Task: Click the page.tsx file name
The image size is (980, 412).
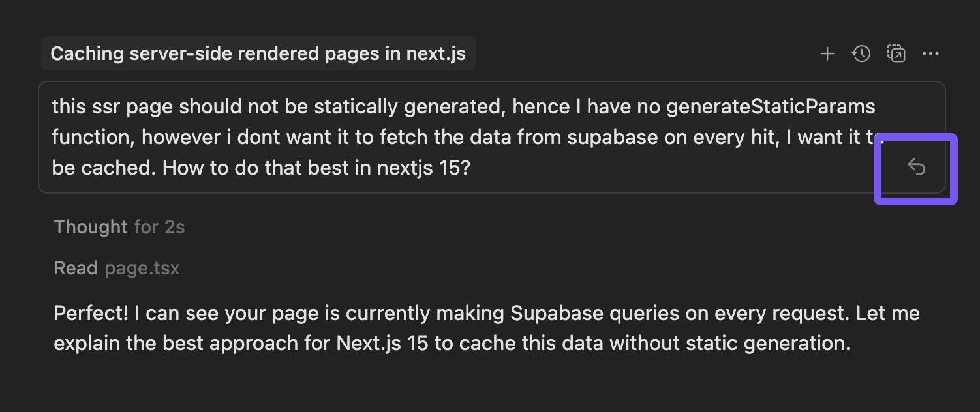Action: (x=142, y=268)
